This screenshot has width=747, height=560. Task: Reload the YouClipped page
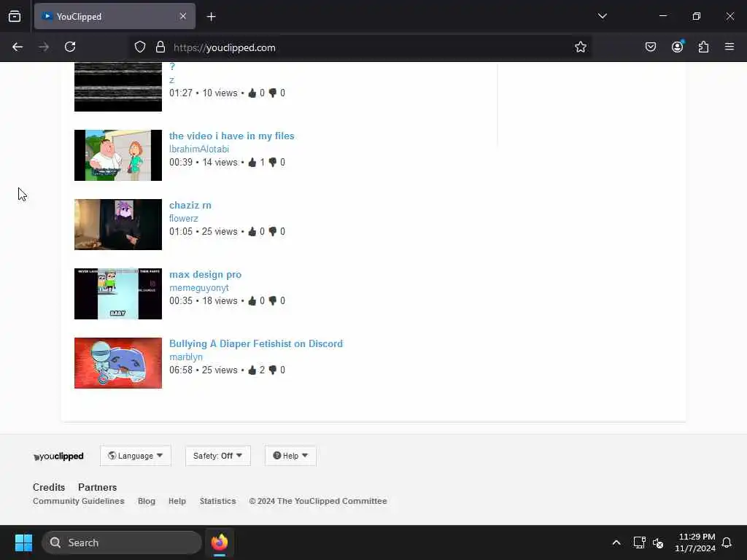pyautogui.click(x=70, y=47)
